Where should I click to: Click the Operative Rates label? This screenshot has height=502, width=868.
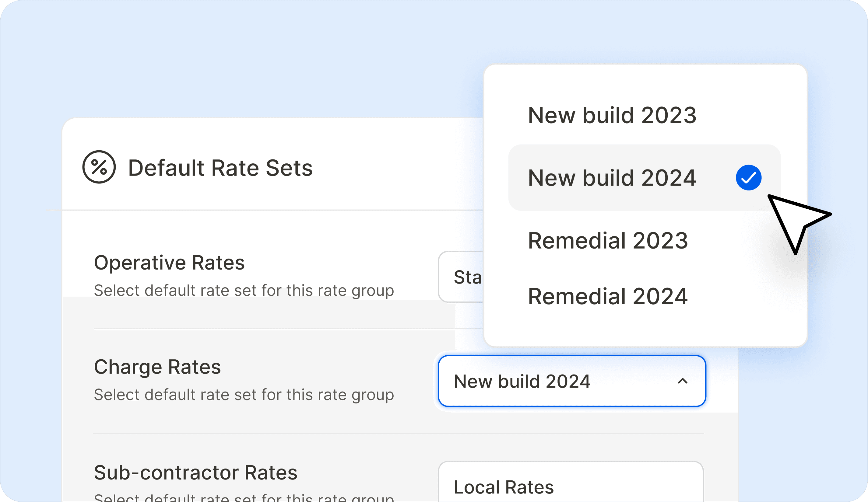[170, 263]
